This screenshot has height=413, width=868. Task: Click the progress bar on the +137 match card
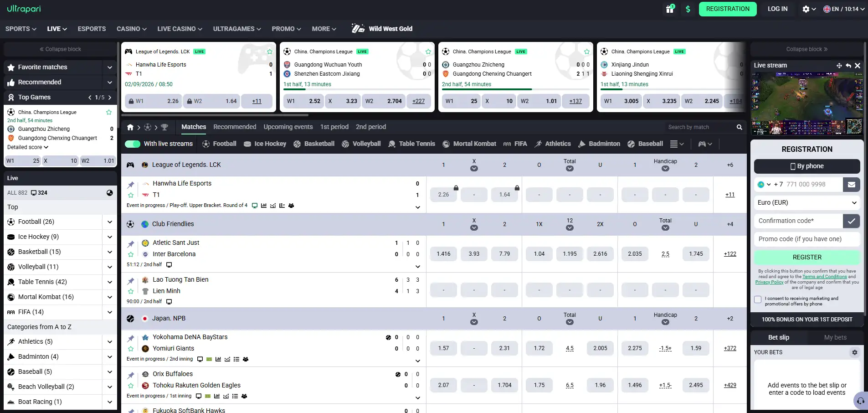coord(516,89)
